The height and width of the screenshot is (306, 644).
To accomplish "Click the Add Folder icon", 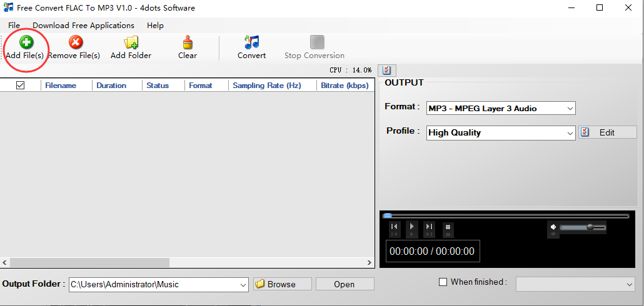I will pos(131,42).
